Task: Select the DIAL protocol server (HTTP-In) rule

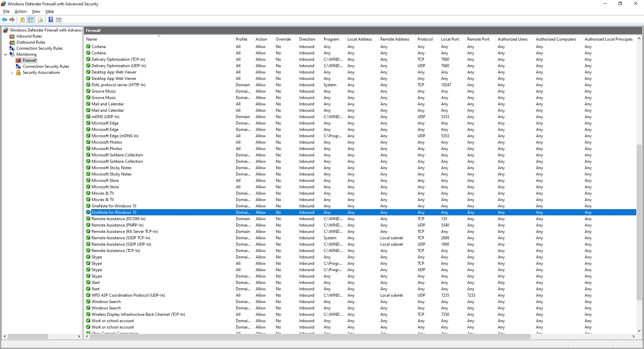Action: click(x=118, y=85)
